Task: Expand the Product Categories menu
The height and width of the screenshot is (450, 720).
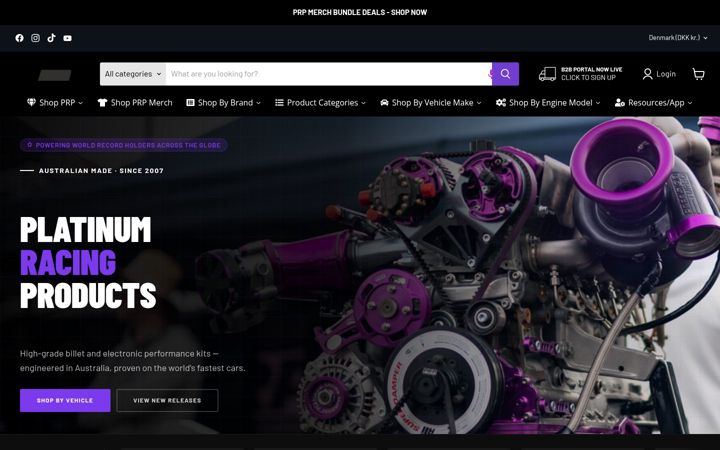Action: tap(321, 102)
